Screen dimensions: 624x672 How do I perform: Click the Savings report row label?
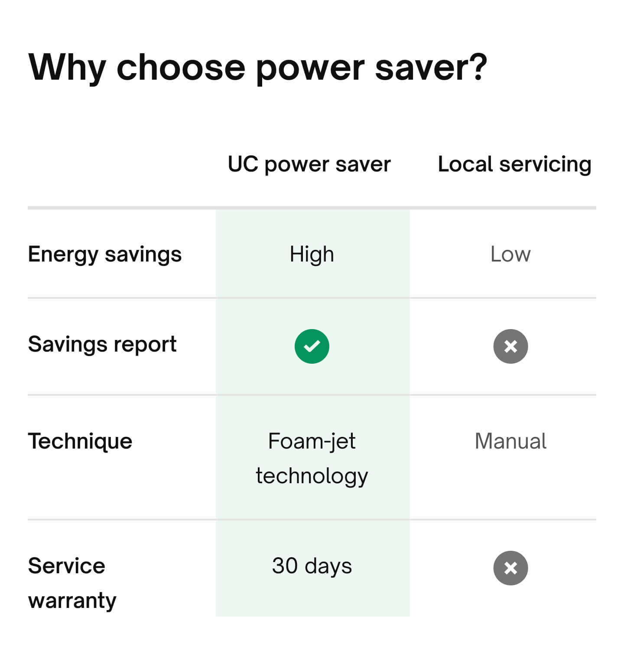point(102,345)
